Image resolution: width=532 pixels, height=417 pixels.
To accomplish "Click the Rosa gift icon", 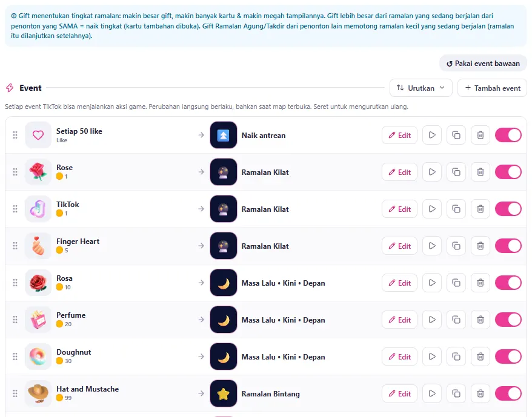I will (38, 283).
